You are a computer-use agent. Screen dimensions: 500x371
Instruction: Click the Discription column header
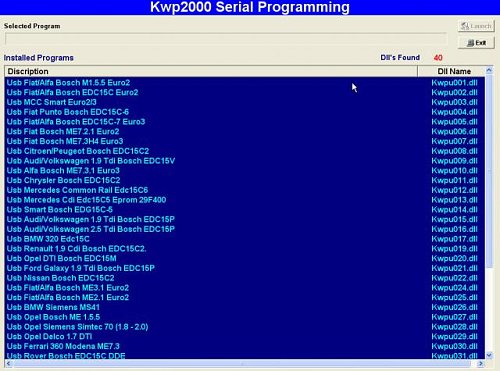[211, 71]
